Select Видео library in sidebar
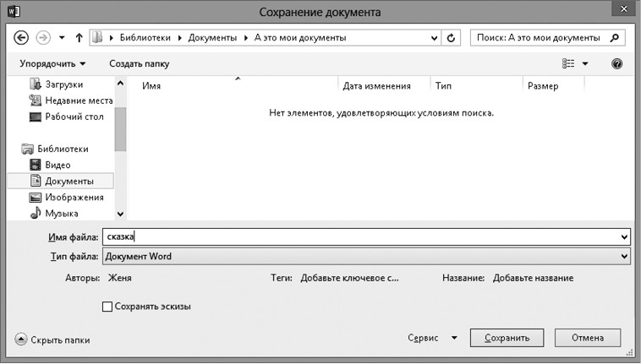Image resolution: width=641 pixels, height=364 pixels. [58, 165]
